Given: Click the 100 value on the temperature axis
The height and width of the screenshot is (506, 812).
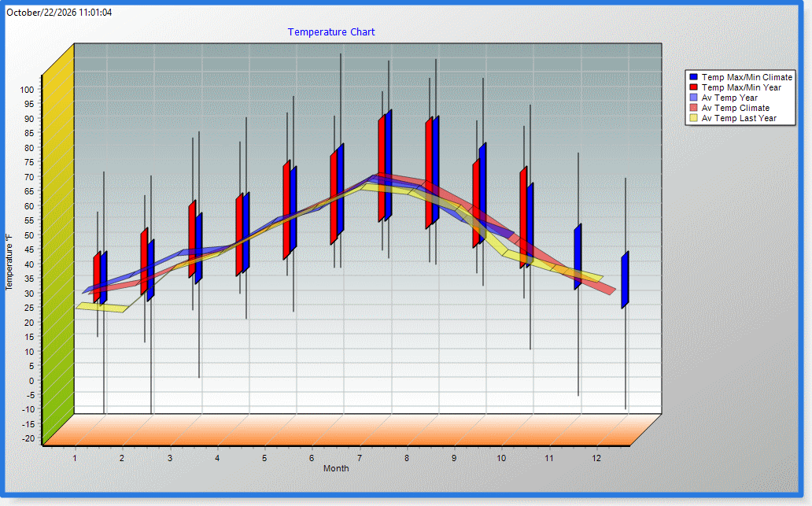Looking at the screenshot, I should point(27,90).
